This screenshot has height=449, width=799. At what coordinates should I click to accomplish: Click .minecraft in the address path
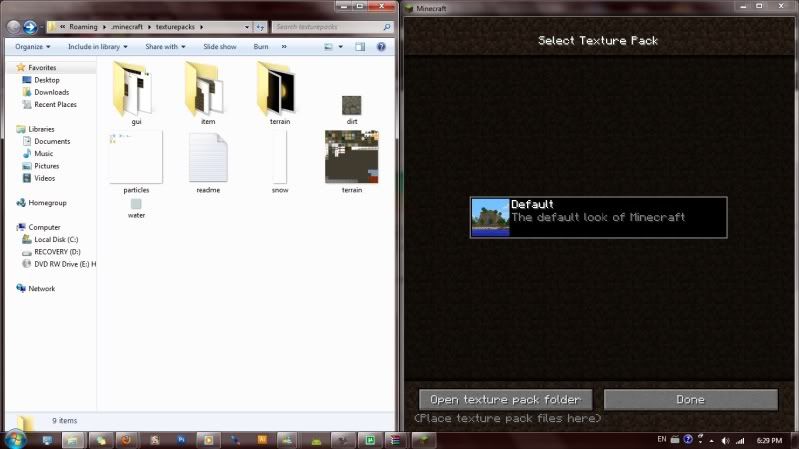[x=127, y=27]
